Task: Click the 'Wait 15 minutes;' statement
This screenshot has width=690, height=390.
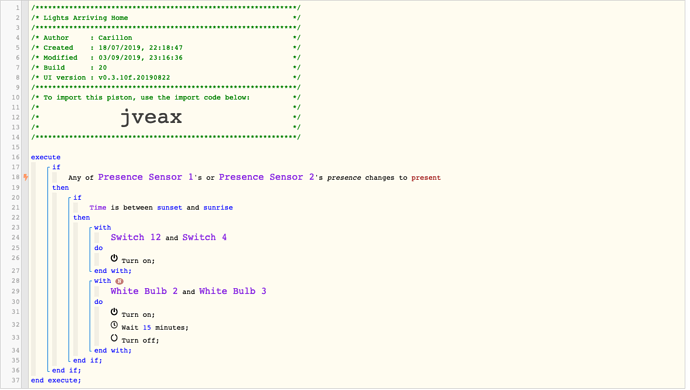Action: point(155,327)
